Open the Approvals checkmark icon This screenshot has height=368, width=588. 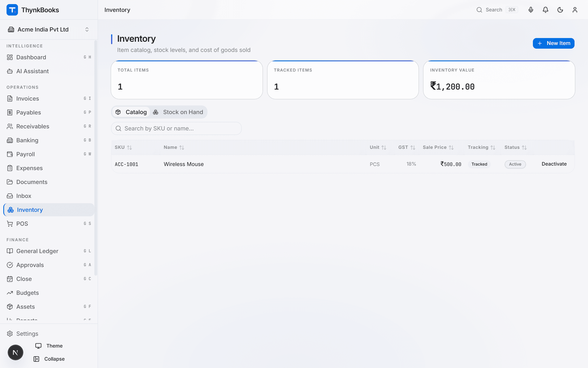(x=10, y=265)
